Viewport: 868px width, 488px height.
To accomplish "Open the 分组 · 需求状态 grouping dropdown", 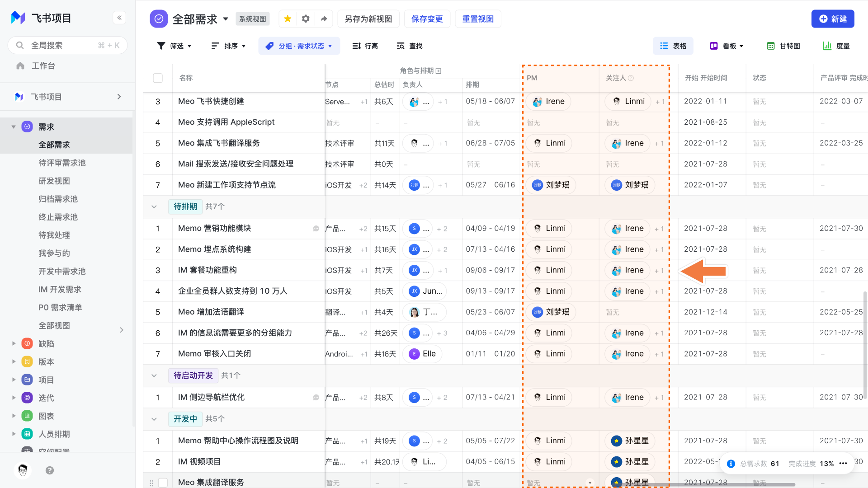I will [299, 46].
